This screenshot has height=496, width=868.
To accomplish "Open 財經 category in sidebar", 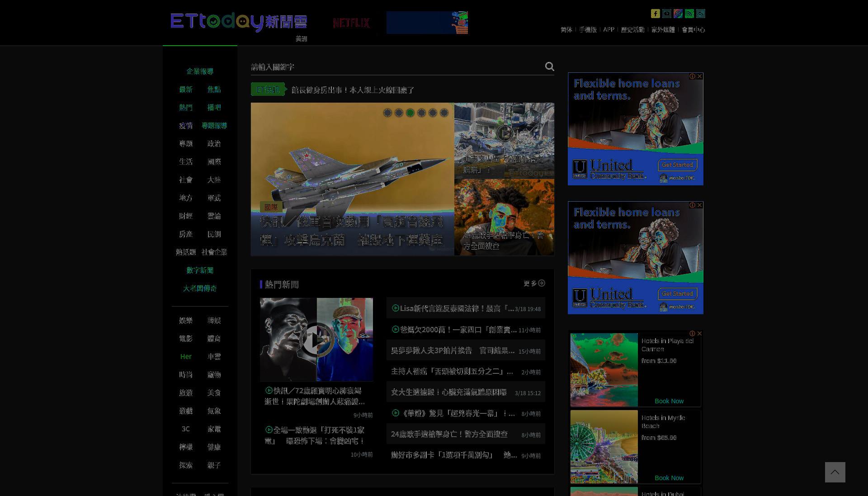I will (186, 216).
